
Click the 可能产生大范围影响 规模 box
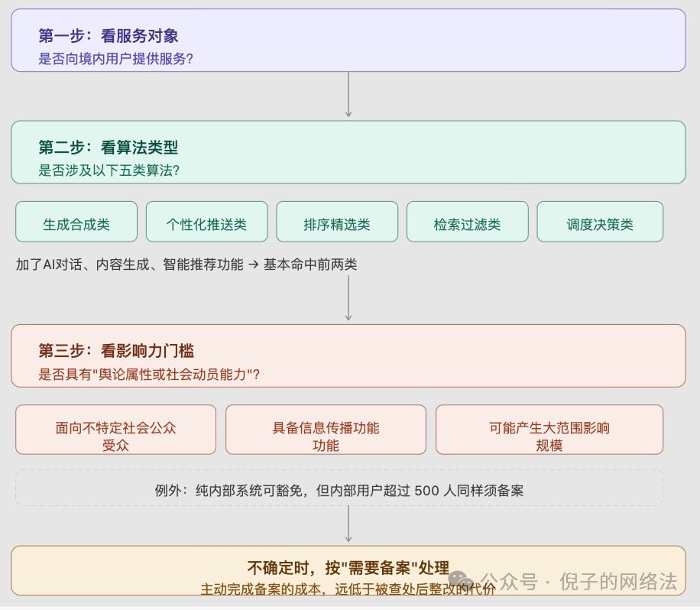(549, 430)
